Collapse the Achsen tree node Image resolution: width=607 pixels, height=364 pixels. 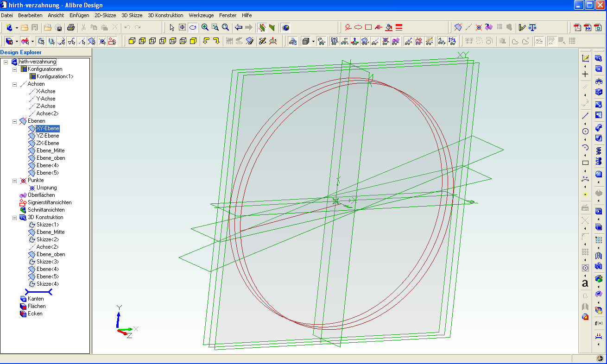(14, 84)
